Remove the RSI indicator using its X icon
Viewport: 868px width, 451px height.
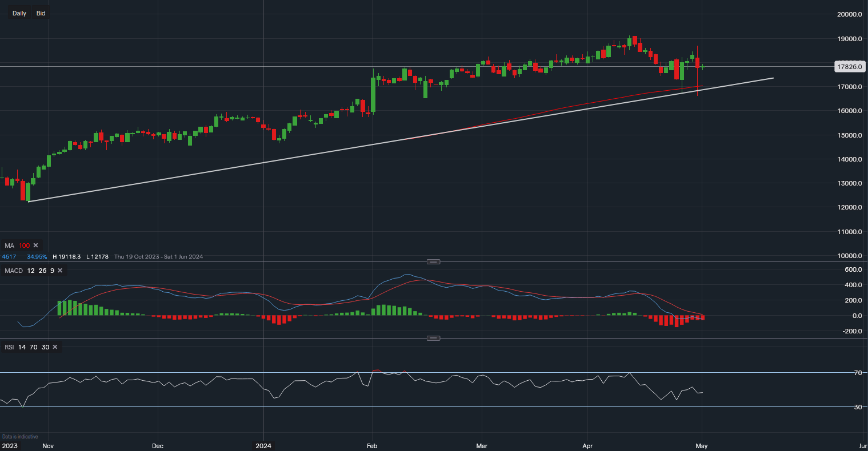click(x=54, y=347)
